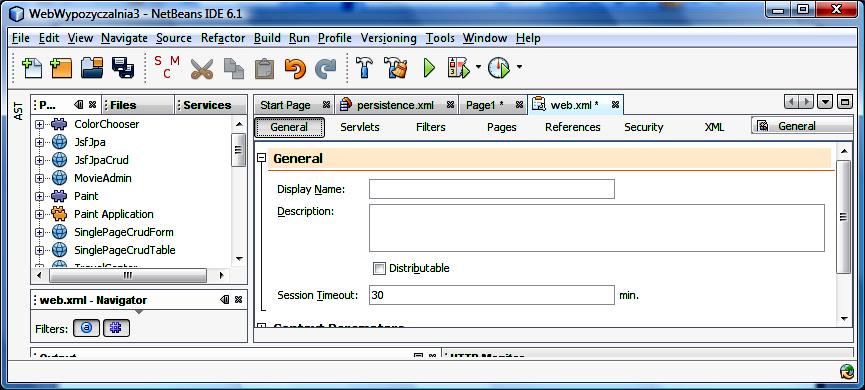This screenshot has width=865, height=390.
Task: Expand the MovieAdmin project node
Action: [x=39, y=179]
